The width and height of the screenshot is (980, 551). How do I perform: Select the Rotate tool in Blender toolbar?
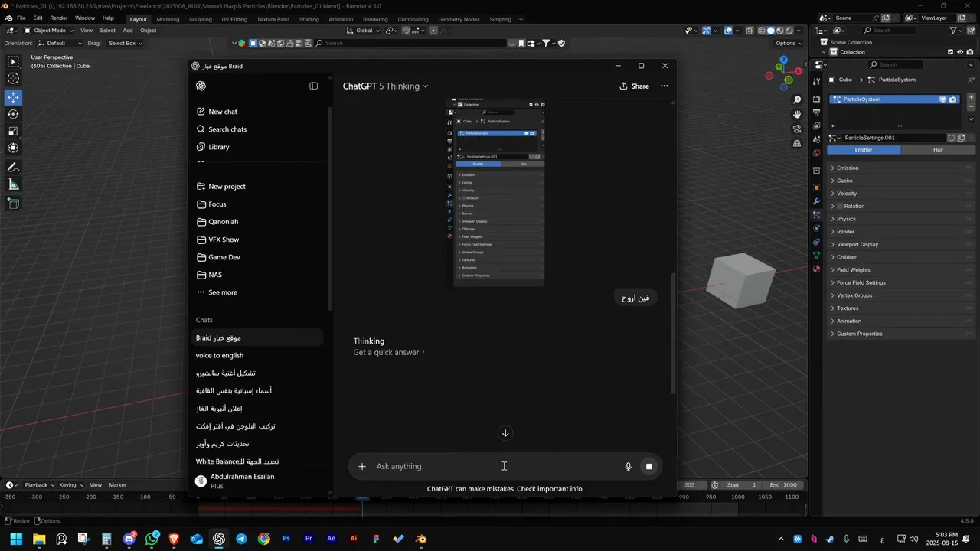click(x=14, y=114)
